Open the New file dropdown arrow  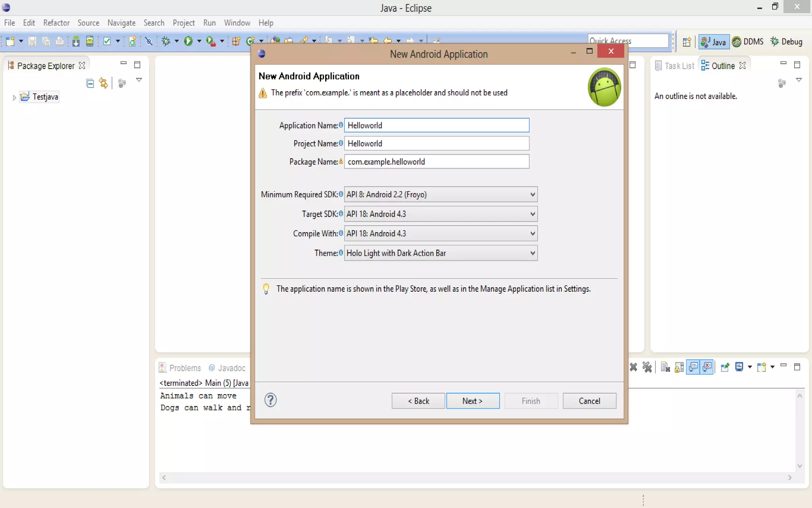[21, 41]
